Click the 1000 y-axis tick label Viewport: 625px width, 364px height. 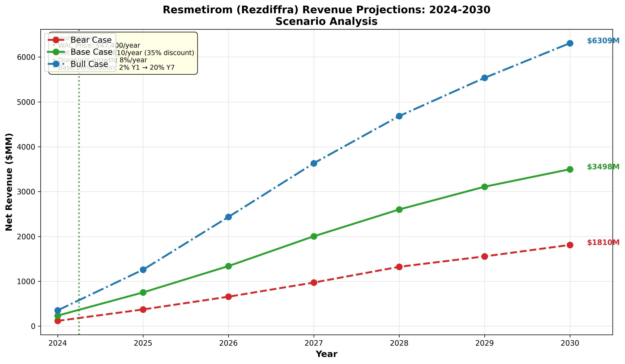tap(26, 281)
